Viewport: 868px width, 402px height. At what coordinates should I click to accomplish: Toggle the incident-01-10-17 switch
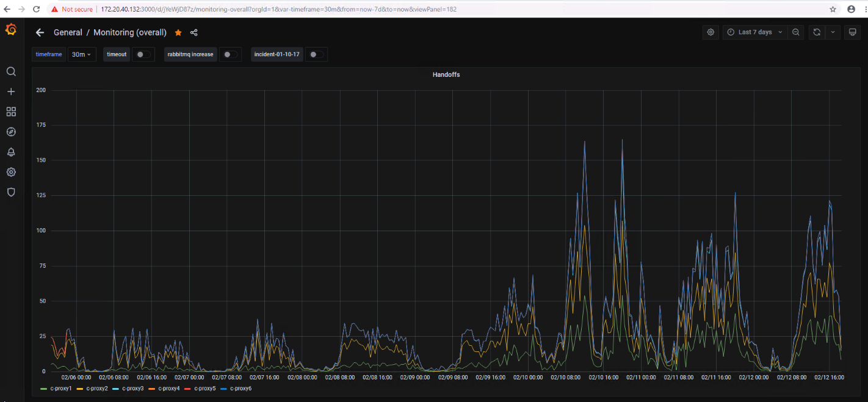316,54
